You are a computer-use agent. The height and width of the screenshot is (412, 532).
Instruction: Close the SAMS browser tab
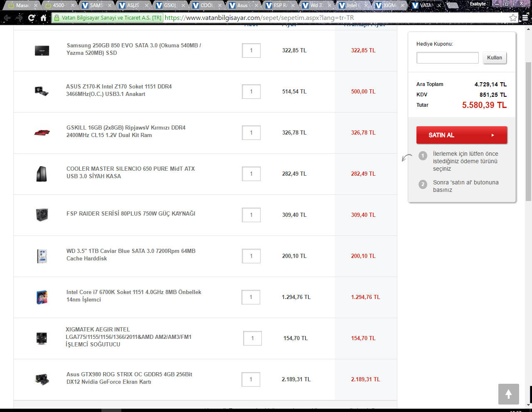click(109, 5)
